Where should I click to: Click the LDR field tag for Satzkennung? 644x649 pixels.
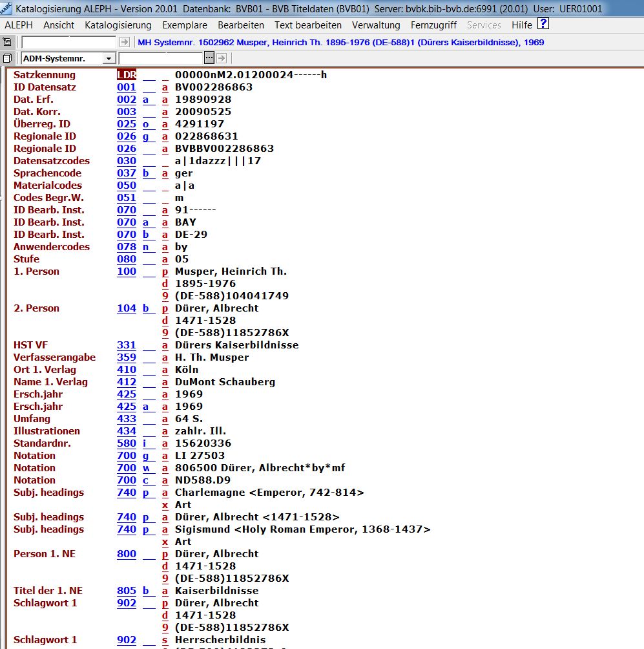tap(127, 75)
